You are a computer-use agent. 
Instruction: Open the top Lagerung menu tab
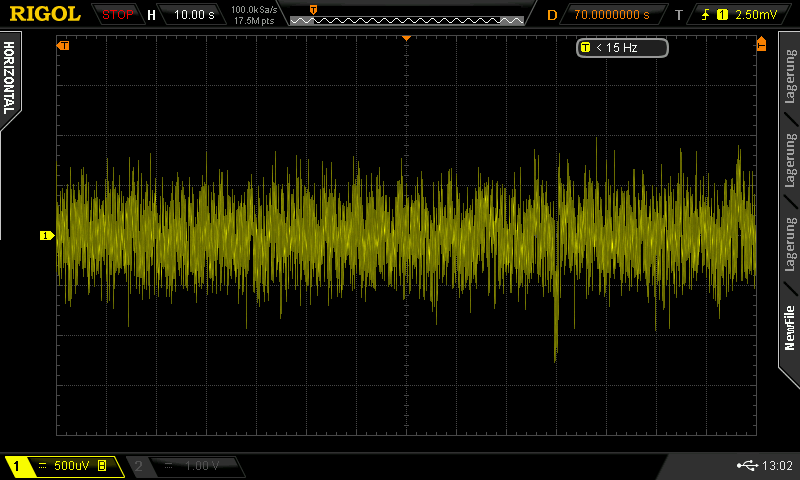[789, 77]
